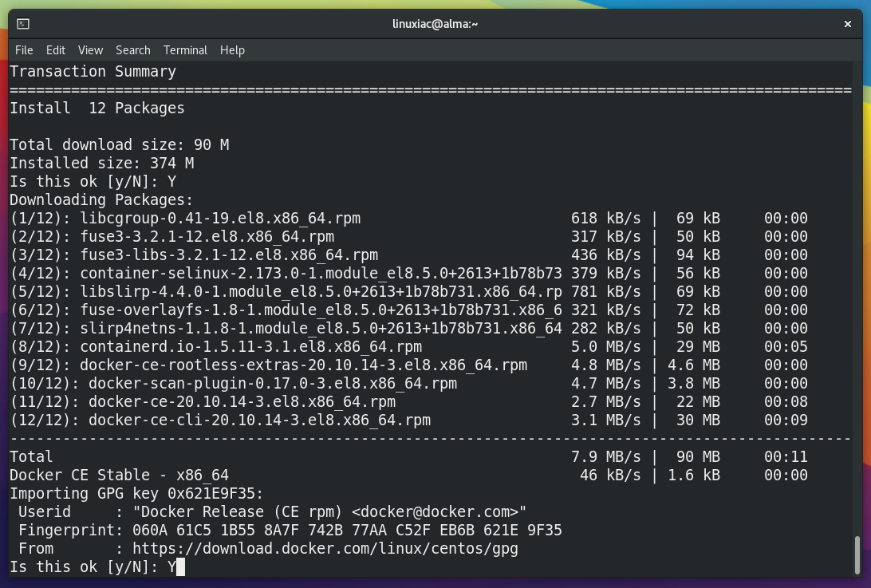This screenshot has width=871, height=588.
Task: Open the Help menu
Action: [232, 50]
